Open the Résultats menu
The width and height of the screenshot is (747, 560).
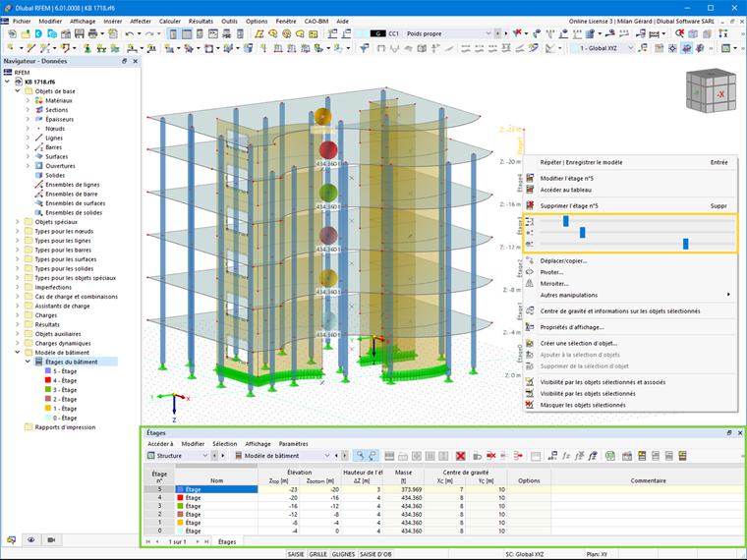201,22
